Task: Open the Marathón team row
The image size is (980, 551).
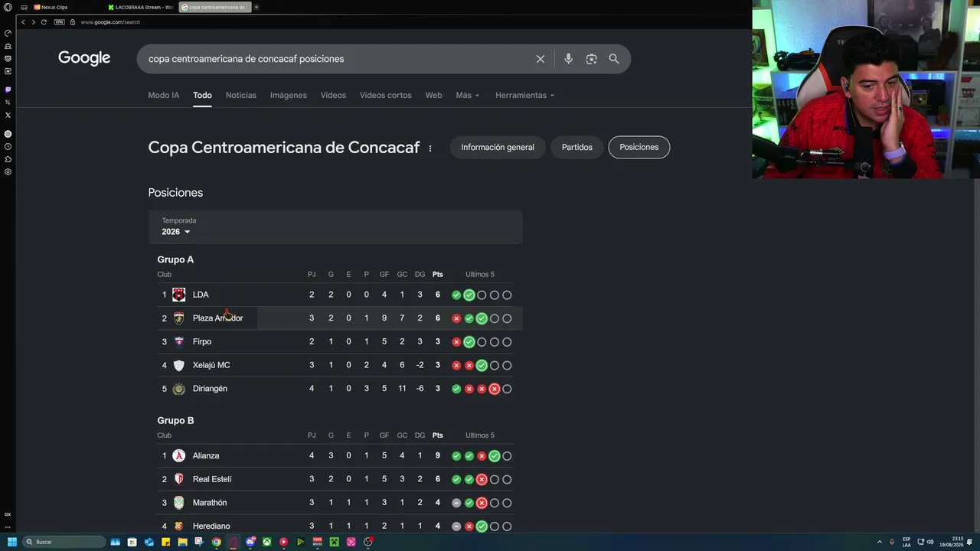Action: click(335, 503)
